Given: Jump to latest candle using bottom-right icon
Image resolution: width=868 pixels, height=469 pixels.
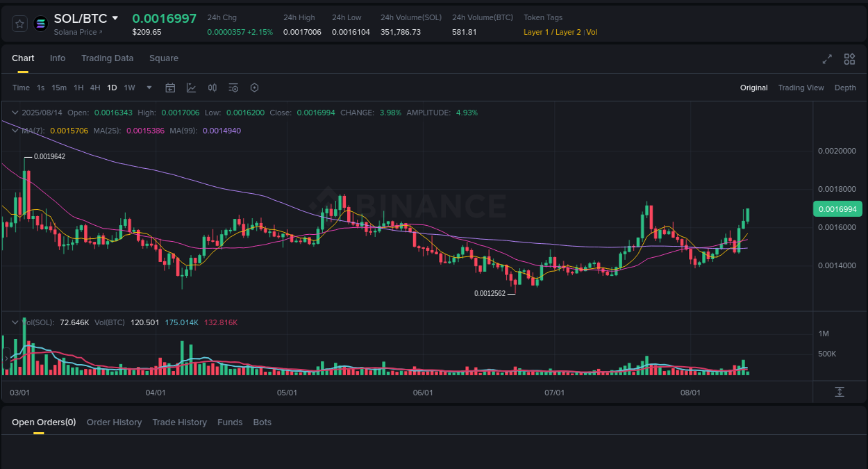Looking at the screenshot, I should pos(838,392).
